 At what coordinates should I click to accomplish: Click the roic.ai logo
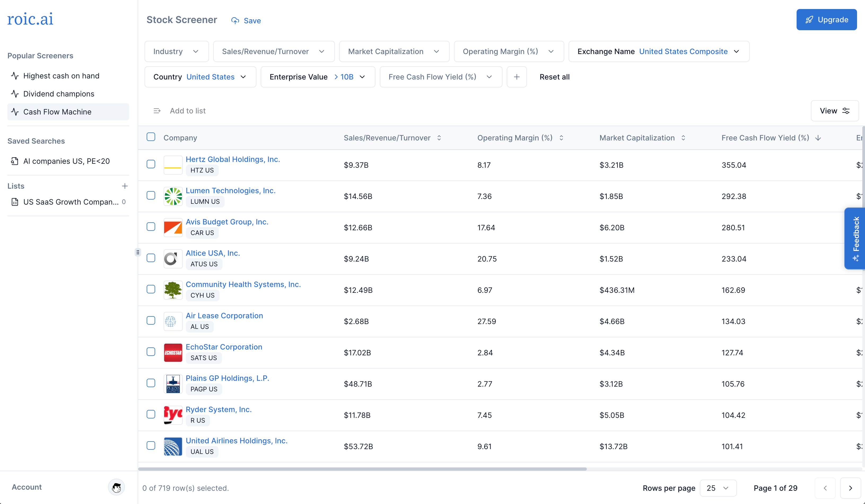(30, 19)
